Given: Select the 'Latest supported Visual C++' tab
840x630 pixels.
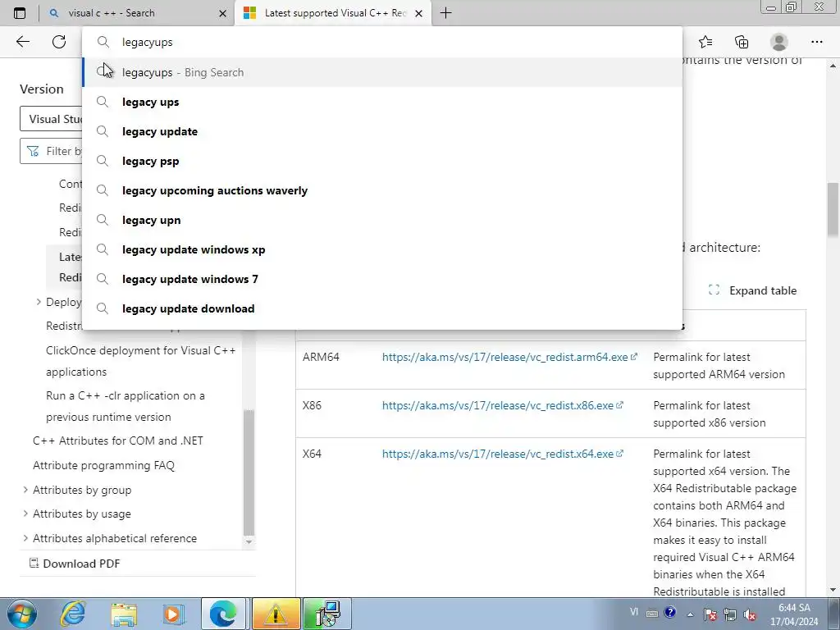Looking at the screenshot, I should (333, 13).
